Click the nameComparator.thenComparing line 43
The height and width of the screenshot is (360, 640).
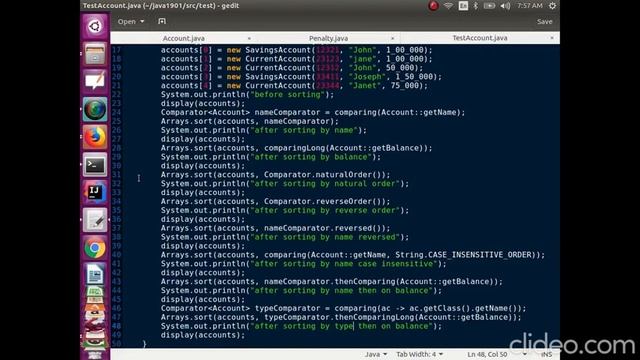331,282
